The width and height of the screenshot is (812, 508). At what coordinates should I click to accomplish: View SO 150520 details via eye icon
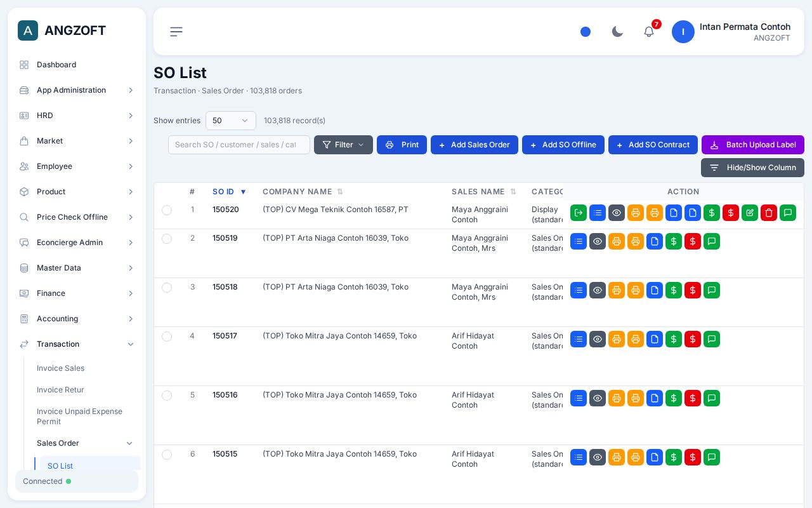[x=617, y=213]
